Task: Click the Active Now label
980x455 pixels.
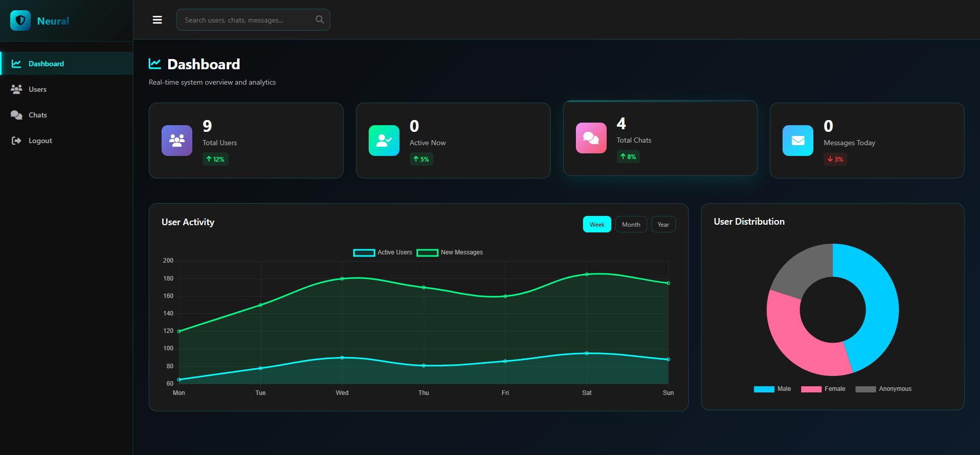Action: point(428,143)
